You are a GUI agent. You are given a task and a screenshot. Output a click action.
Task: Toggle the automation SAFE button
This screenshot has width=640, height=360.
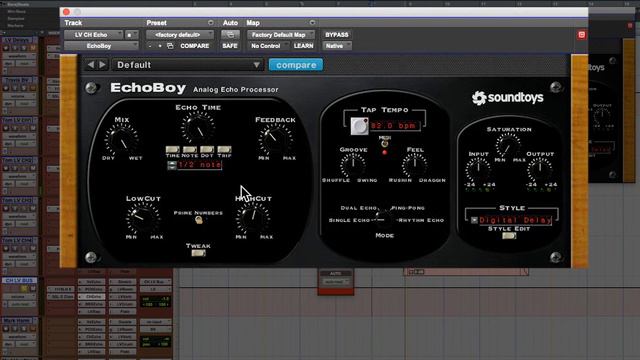coord(230,46)
